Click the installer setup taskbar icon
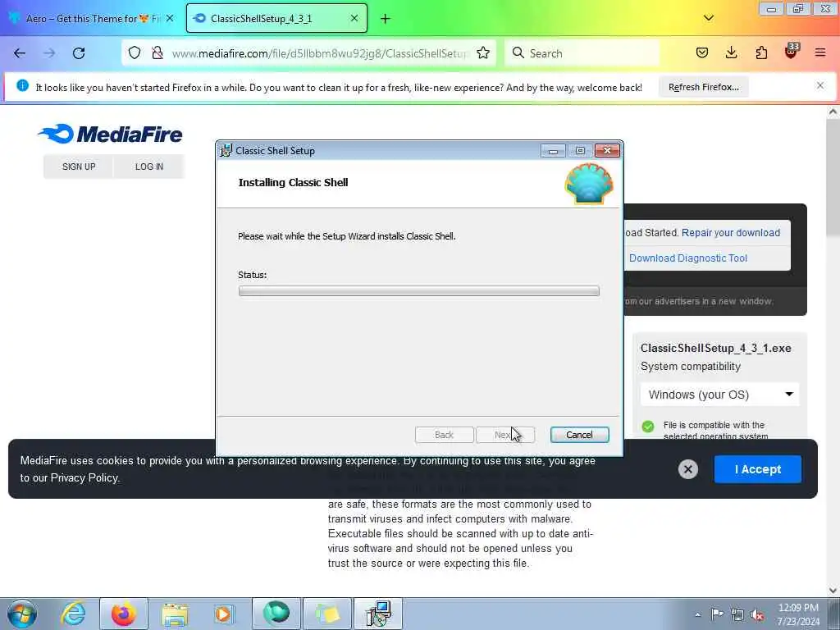The height and width of the screenshot is (630, 840). click(x=378, y=614)
